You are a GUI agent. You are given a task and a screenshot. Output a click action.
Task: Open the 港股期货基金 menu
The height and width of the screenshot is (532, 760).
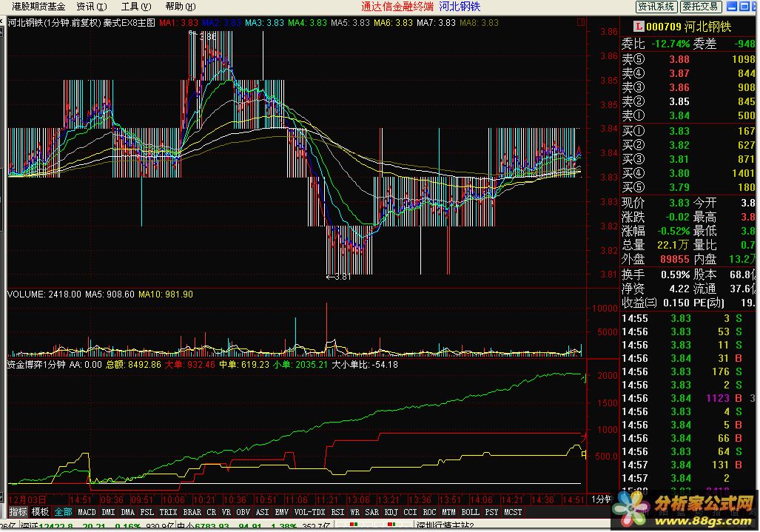pyautogui.click(x=38, y=7)
